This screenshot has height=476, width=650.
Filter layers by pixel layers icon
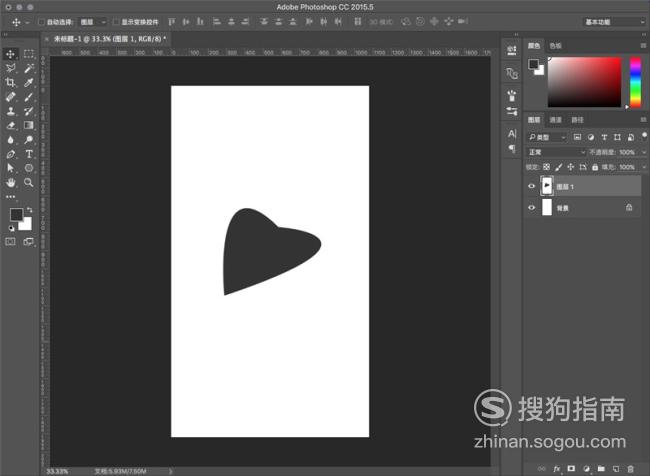click(577, 137)
